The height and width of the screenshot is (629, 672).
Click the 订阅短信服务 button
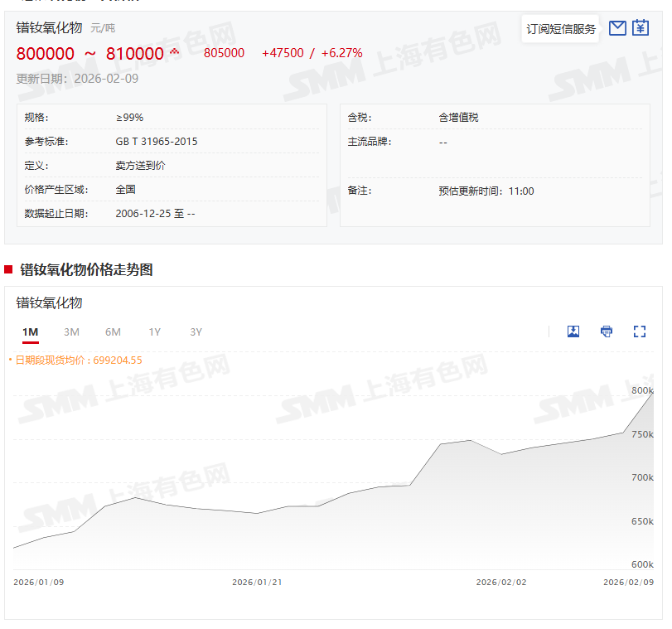[561, 29]
